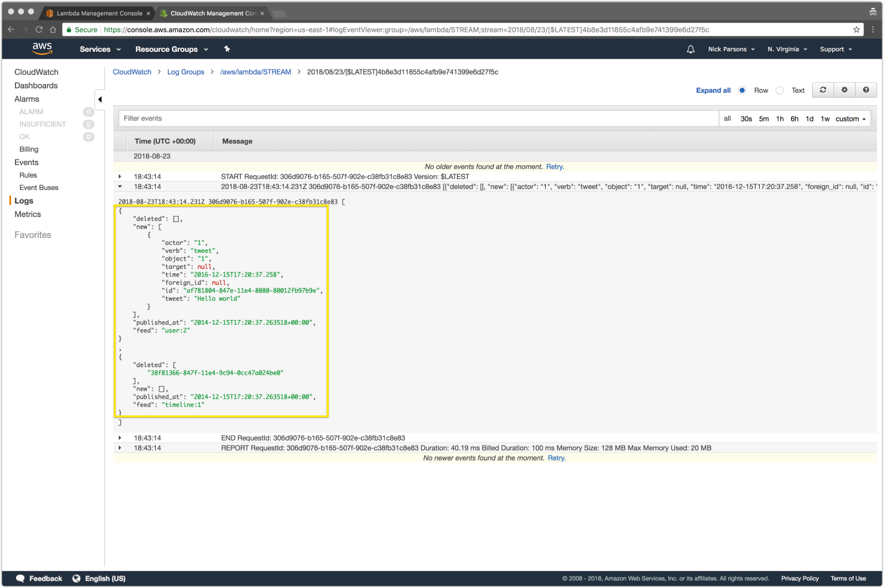Image resolution: width=884 pixels, height=588 pixels.
Task: Select the Text view radio button
Action: [x=780, y=91]
